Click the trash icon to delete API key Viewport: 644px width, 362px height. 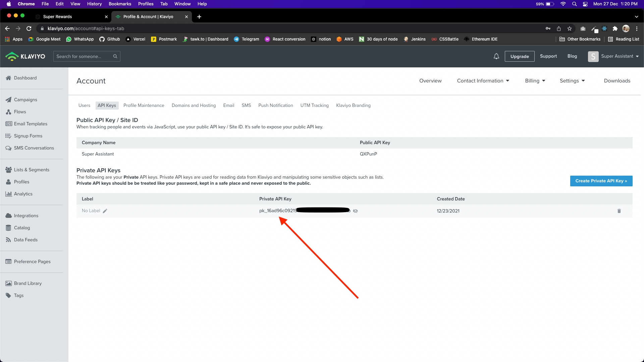pyautogui.click(x=619, y=211)
